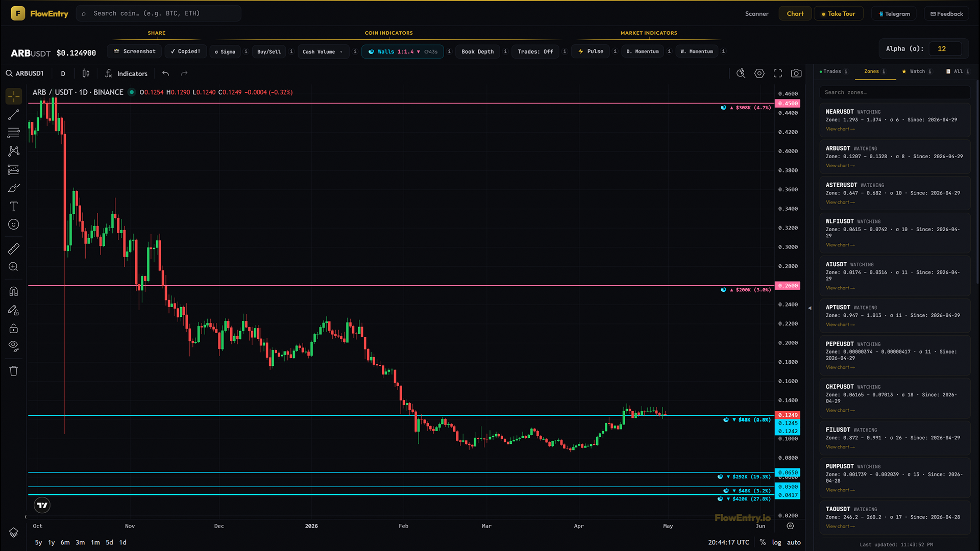980x551 pixels.
Task: Turn on the Trades: Off toggle
Action: (x=535, y=52)
